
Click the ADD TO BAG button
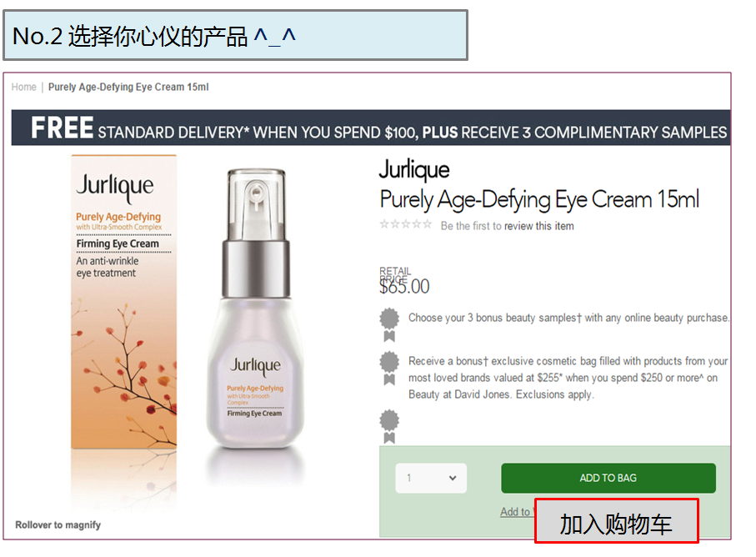point(608,478)
